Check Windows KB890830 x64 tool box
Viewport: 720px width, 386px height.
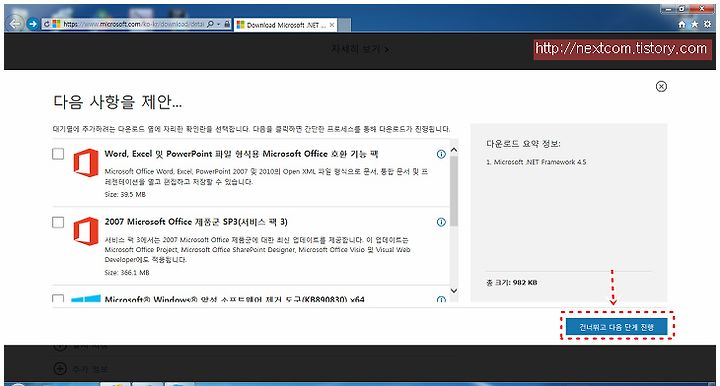58,299
